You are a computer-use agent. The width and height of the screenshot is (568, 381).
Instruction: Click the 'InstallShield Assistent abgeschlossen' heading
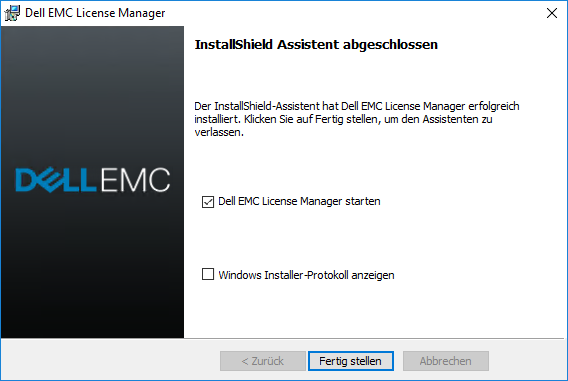(x=316, y=45)
